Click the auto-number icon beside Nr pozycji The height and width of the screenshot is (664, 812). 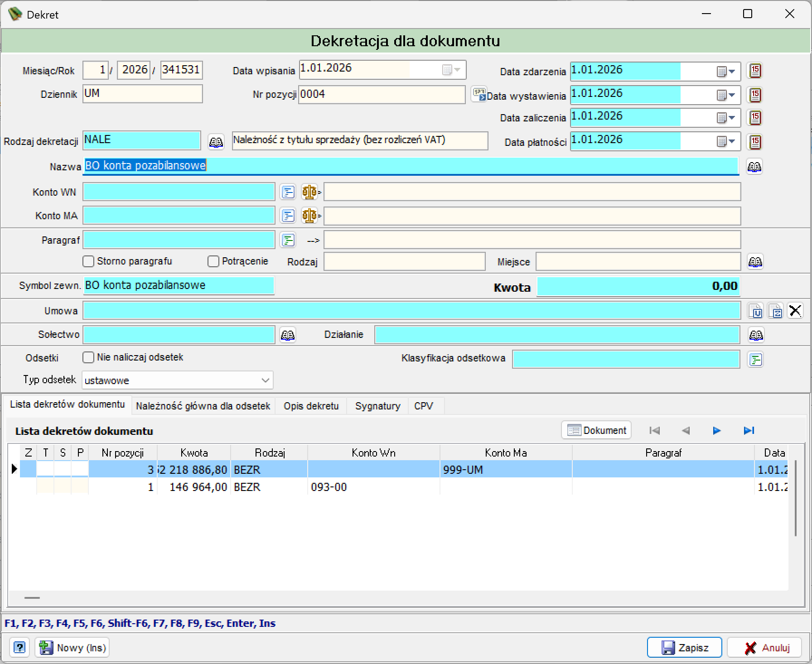tap(478, 94)
